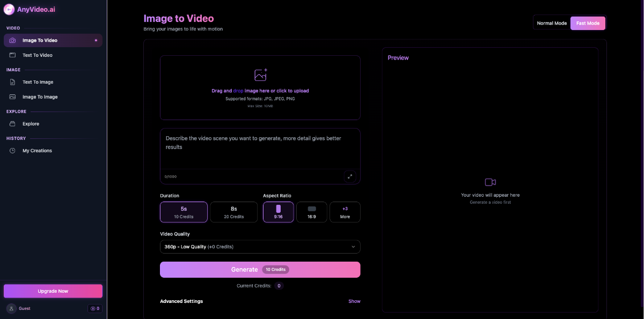Expand the prompt box with fullscreen icon
The image size is (644, 319).
click(350, 176)
